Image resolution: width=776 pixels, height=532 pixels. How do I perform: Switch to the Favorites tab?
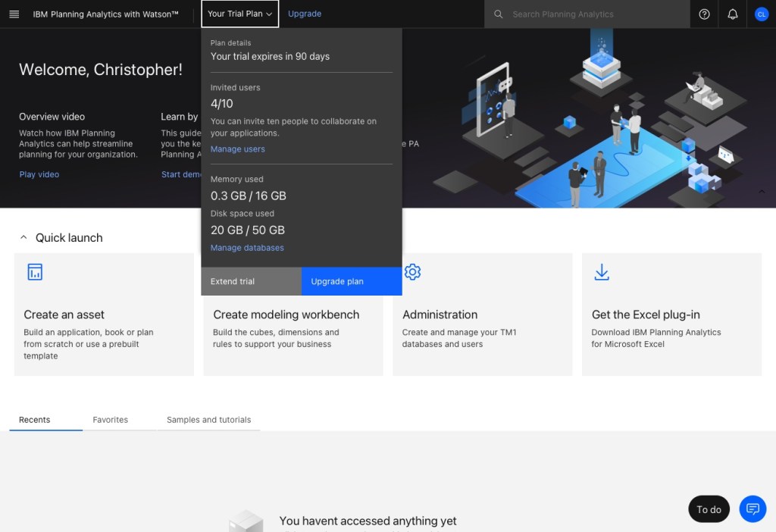(x=111, y=419)
